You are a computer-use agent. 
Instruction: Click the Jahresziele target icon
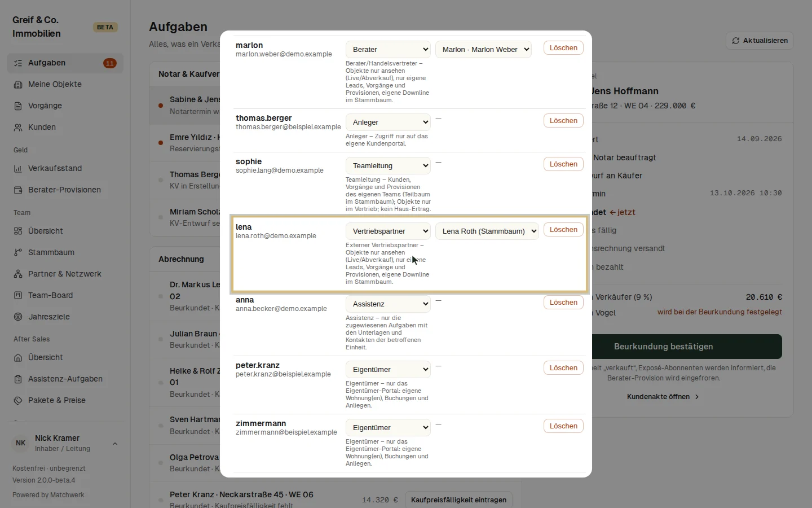coord(18,317)
